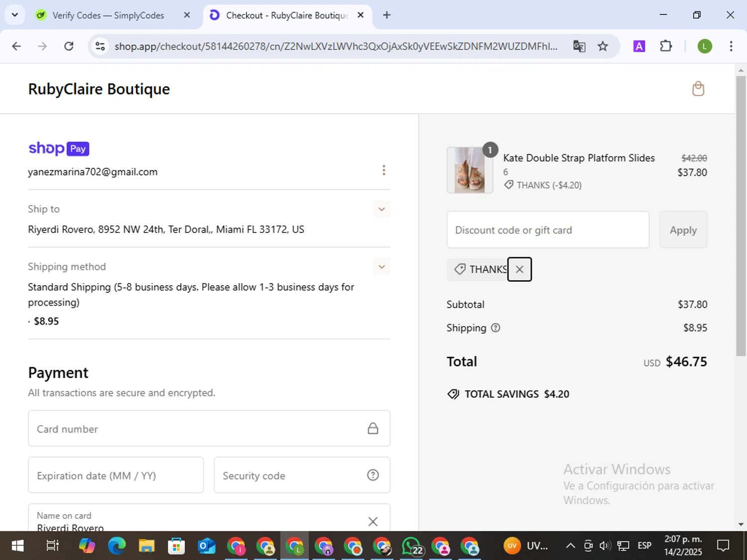747x560 pixels.
Task: Open the volume speaker tray icon
Action: (x=605, y=546)
